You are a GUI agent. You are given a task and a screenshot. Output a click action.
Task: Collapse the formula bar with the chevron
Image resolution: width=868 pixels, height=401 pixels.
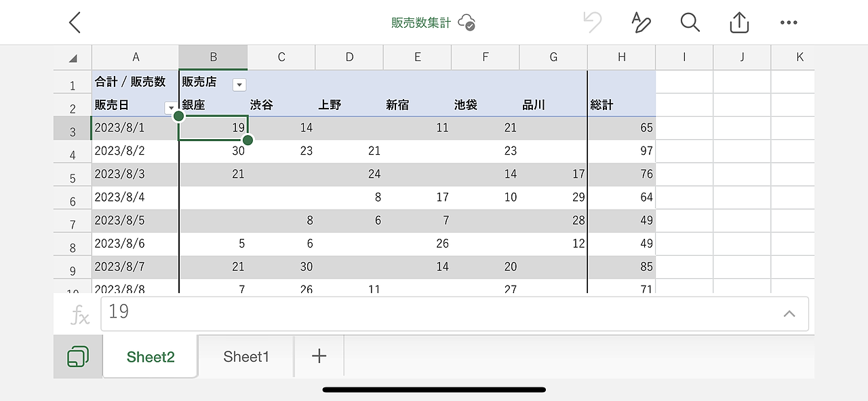pos(789,313)
